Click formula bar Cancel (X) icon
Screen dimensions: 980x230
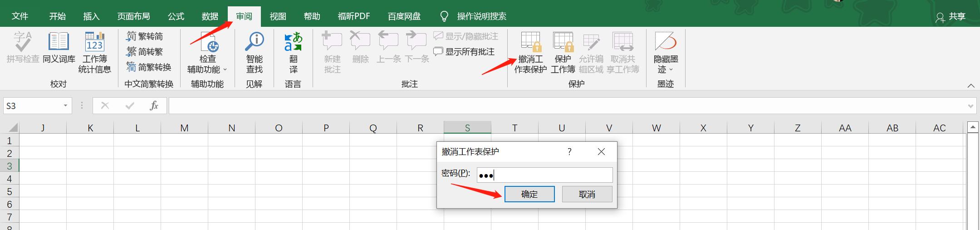(105, 106)
